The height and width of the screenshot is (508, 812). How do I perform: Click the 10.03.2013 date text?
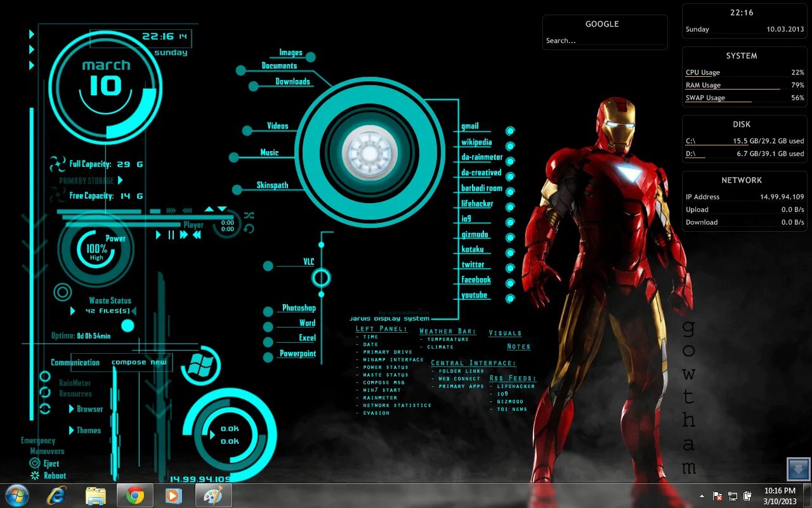pyautogui.click(x=785, y=29)
